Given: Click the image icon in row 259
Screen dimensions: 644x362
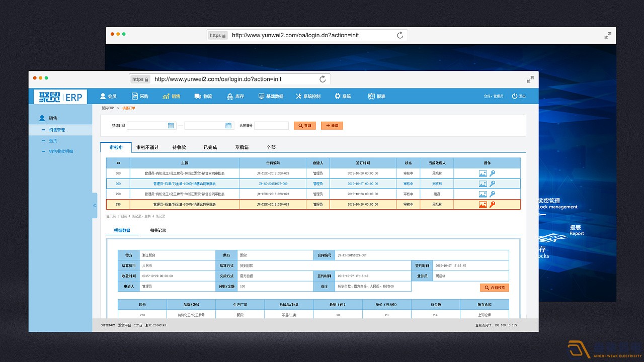Looking at the screenshot, I should coord(482,194).
